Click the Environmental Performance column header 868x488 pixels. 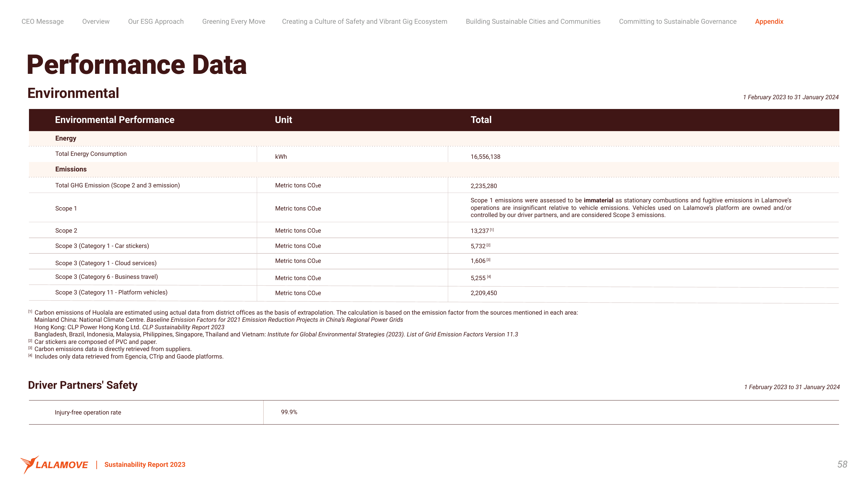[115, 119]
